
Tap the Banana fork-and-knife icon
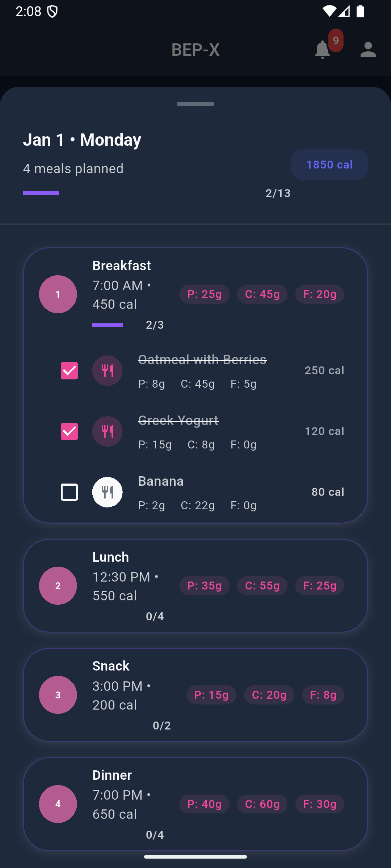(x=107, y=492)
